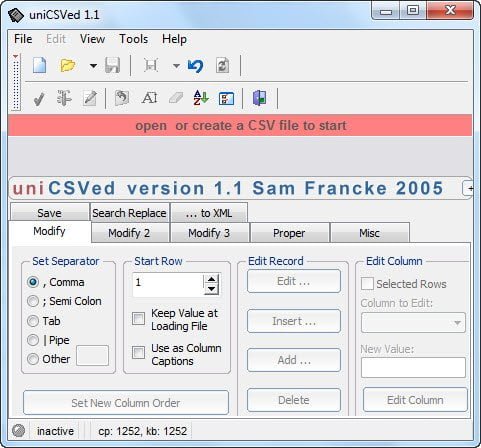The image size is (481, 448).
Task: Click the purple Exit door icon
Action: click(x=260, y=98)
